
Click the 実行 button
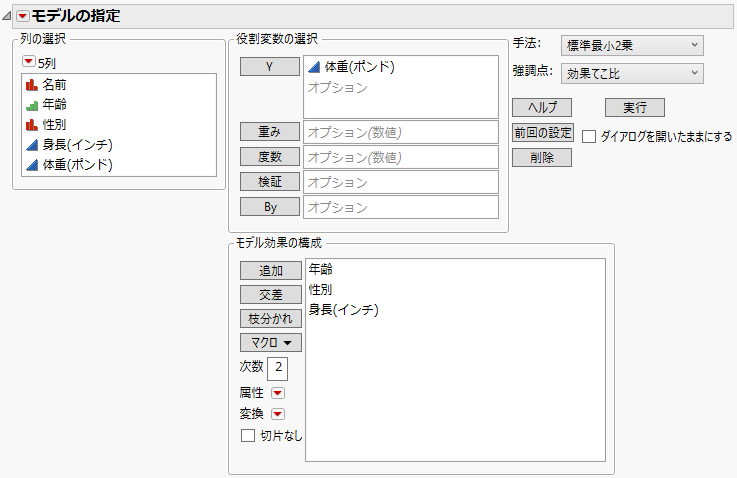tap(635, 108)
